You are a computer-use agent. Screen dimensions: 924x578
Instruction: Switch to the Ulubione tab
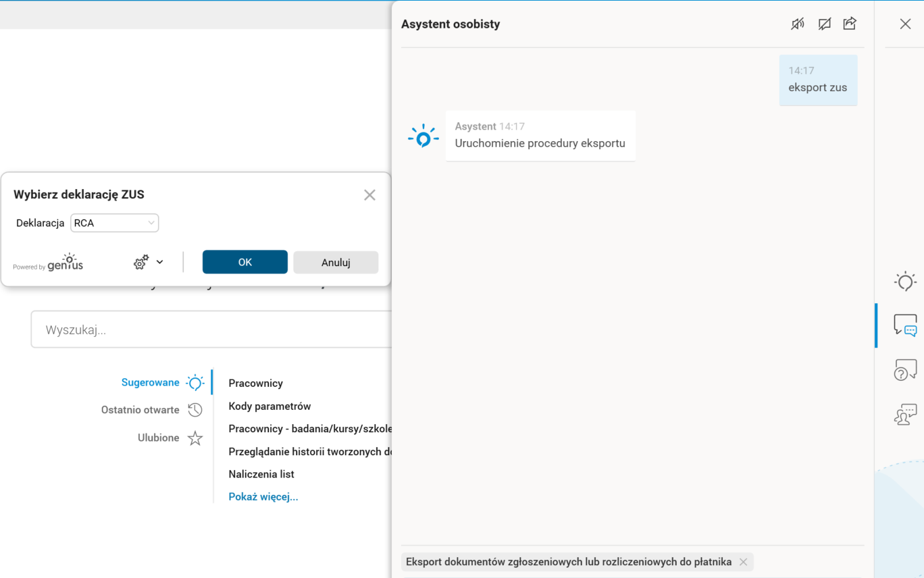coord(159,438)
